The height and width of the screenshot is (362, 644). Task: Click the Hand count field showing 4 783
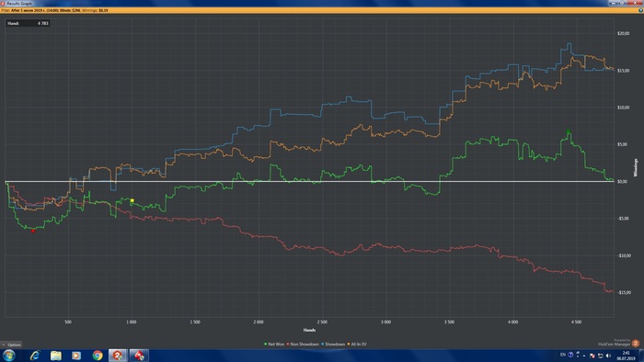28,23
